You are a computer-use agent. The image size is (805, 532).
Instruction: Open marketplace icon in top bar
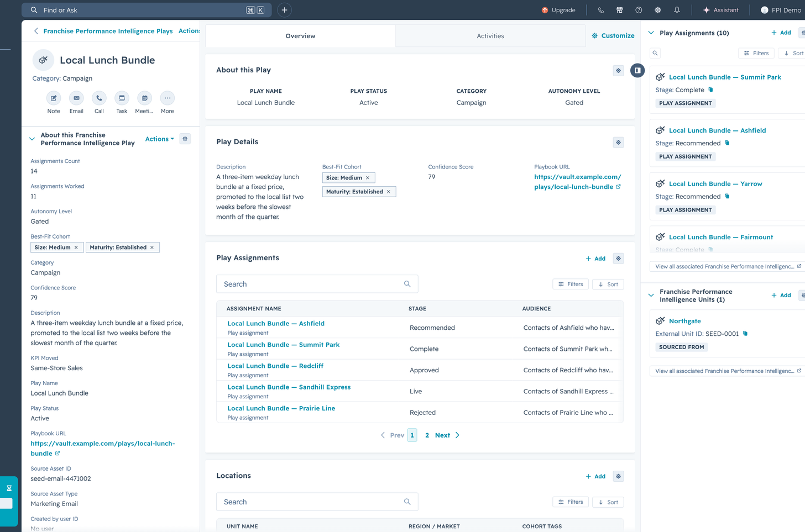pyautogui.click(x=619, y=10)
